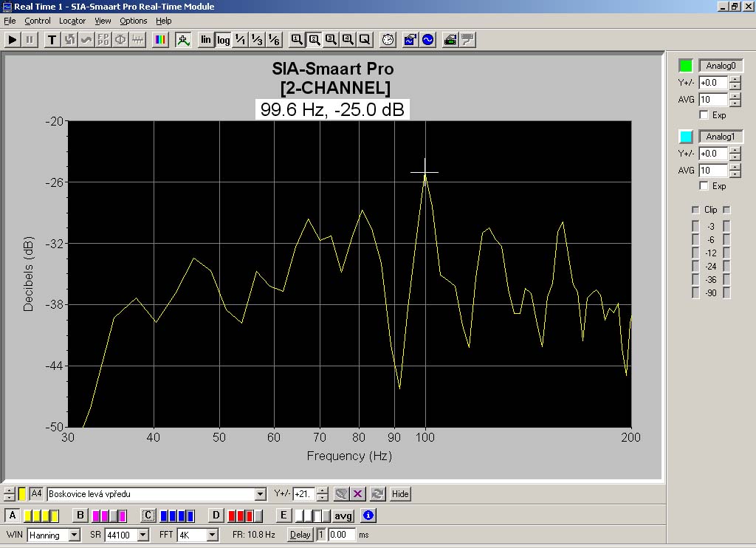
Task: Open the File menu
Action: point(10,21)
